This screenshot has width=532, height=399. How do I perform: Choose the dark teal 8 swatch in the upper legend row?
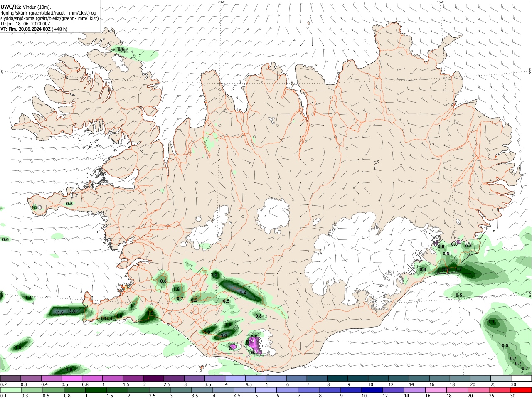click(337, 378)
